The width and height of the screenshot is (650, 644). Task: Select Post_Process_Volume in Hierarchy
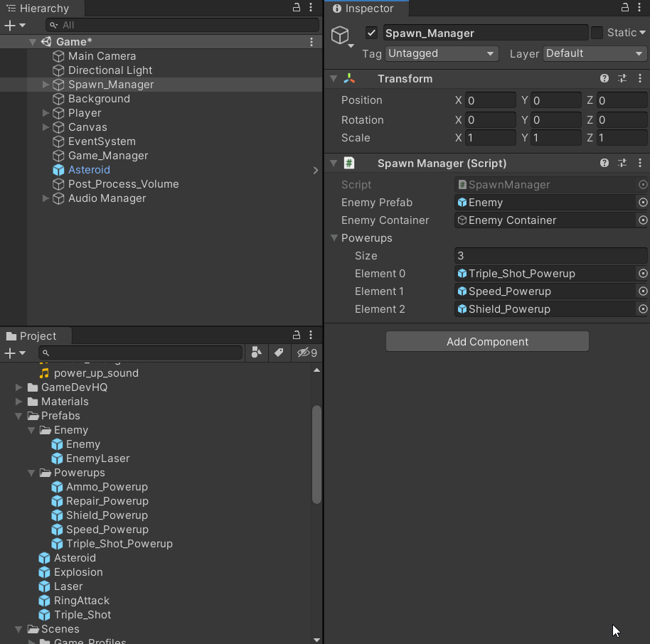124,184
